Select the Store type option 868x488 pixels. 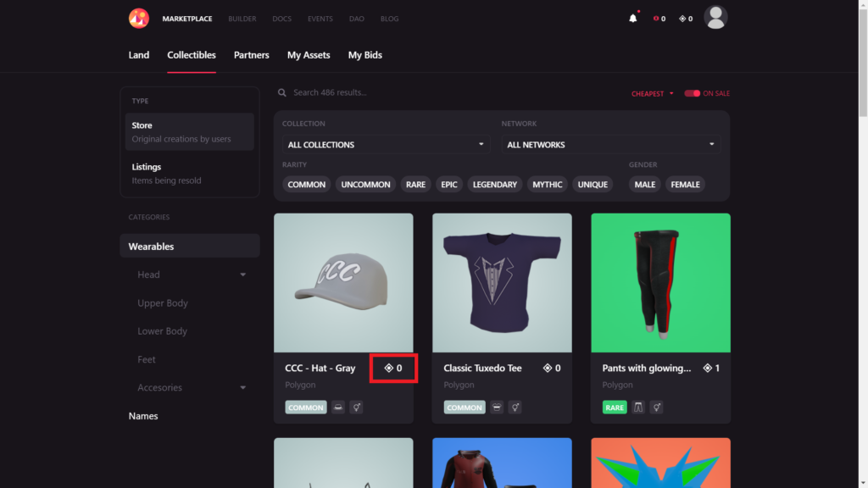[190, 131]
